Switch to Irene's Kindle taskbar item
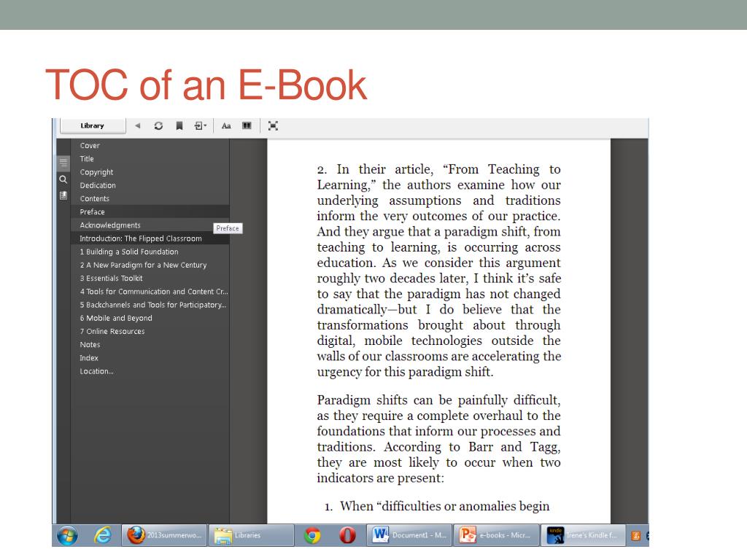Viewport: 747px width, 560px height. (x=583, y=536)
